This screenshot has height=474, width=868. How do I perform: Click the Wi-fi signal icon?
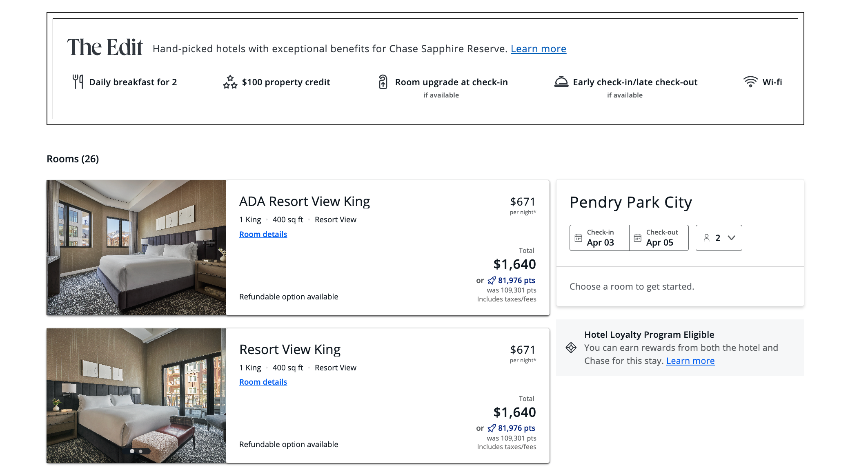tap(750, 82)
